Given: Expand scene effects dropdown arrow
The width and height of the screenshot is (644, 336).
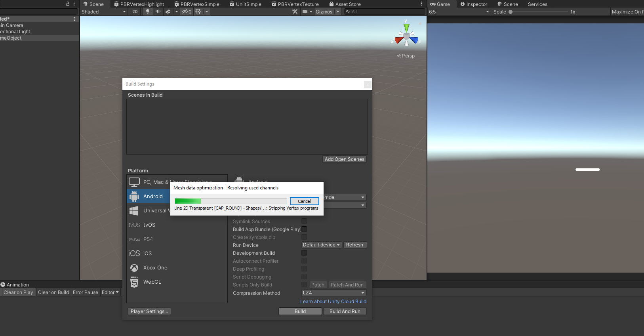Looking at the screenshot, I should [x=177, y=11].
